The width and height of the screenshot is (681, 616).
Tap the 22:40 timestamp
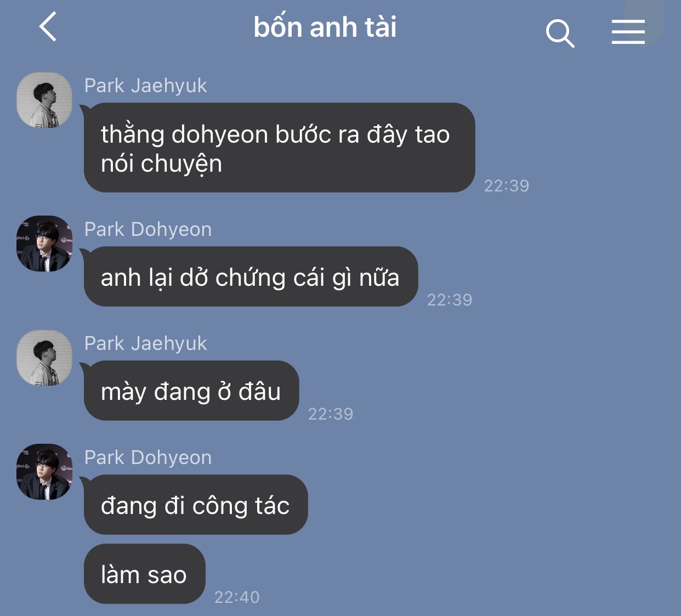(x=237, y=597)
